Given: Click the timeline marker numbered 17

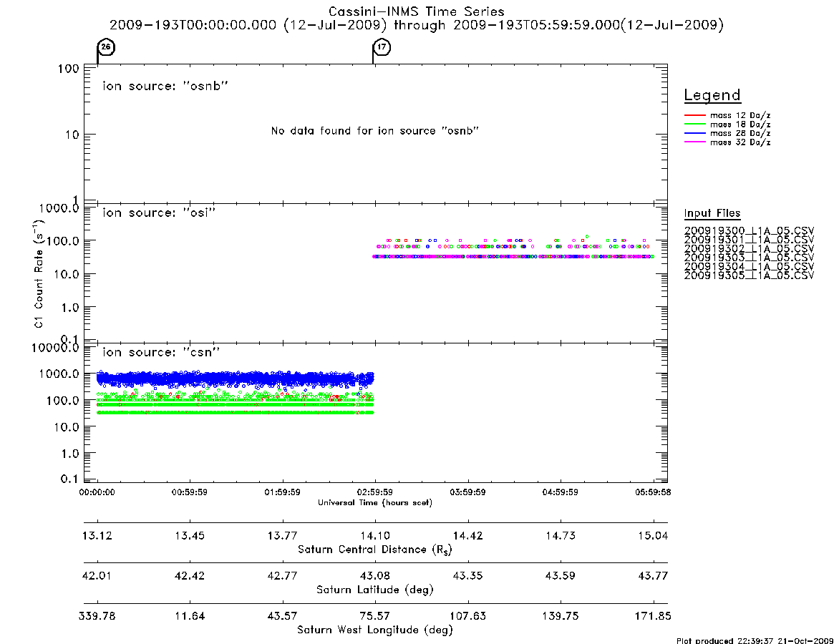Looking at the screenshot, I should (382, 47).
